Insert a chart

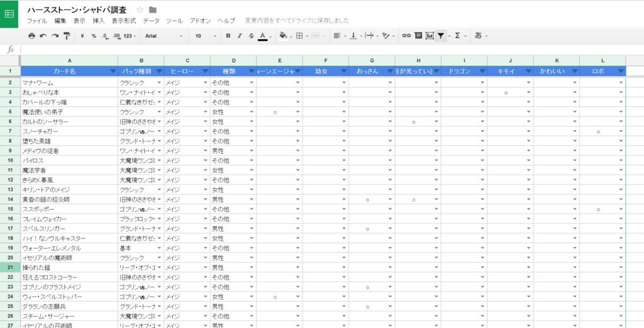430,36
